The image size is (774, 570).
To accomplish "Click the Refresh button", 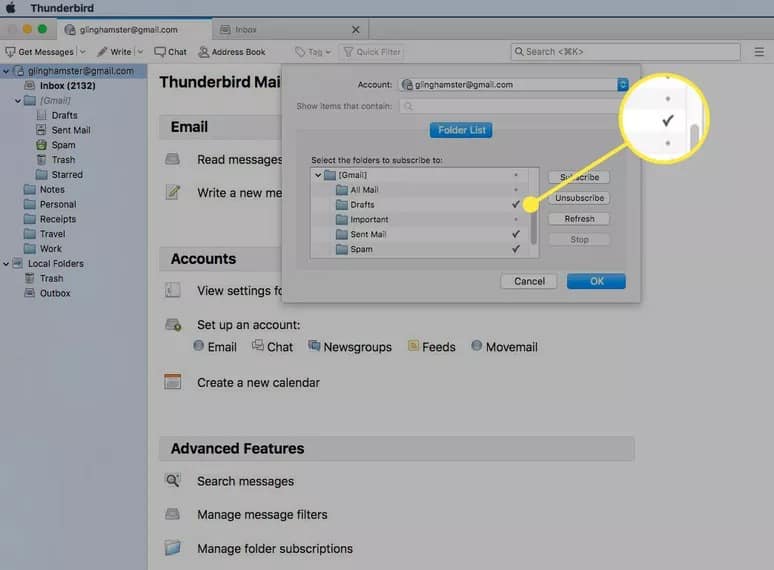I will pos(579,219).
